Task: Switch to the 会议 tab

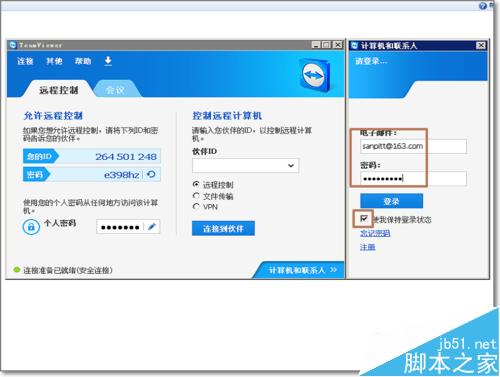Action: (x=115, y=90)
